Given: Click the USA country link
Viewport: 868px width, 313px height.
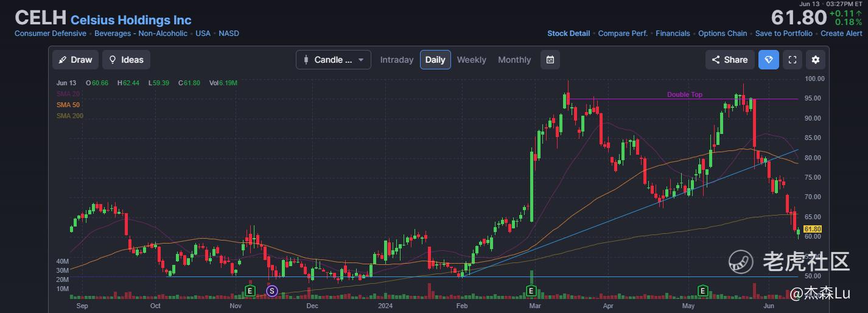Looking at the screenshot, I should tap(203, 33).
